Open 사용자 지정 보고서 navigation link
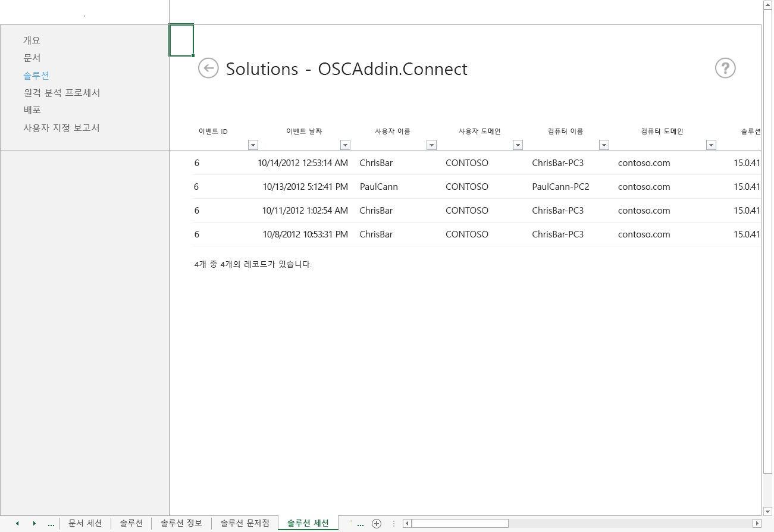Viewport: 774px width, 532px height. [61, 128]
